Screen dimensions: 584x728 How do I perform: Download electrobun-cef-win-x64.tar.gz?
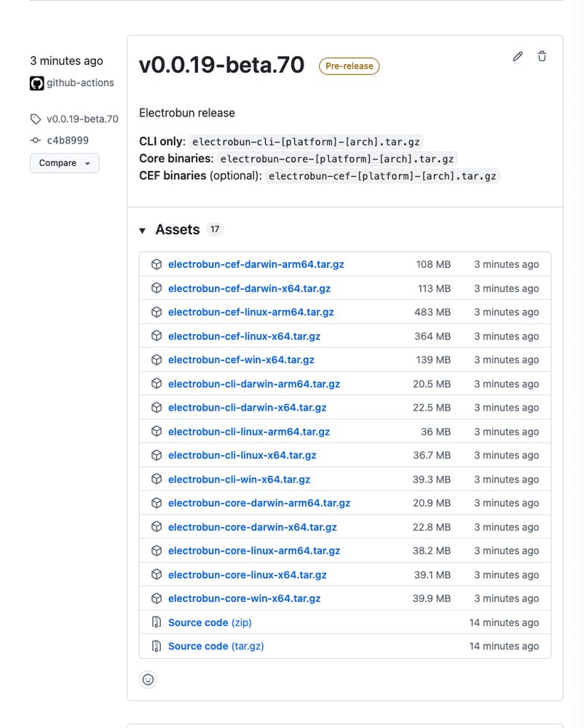click(x=242, y=360)
